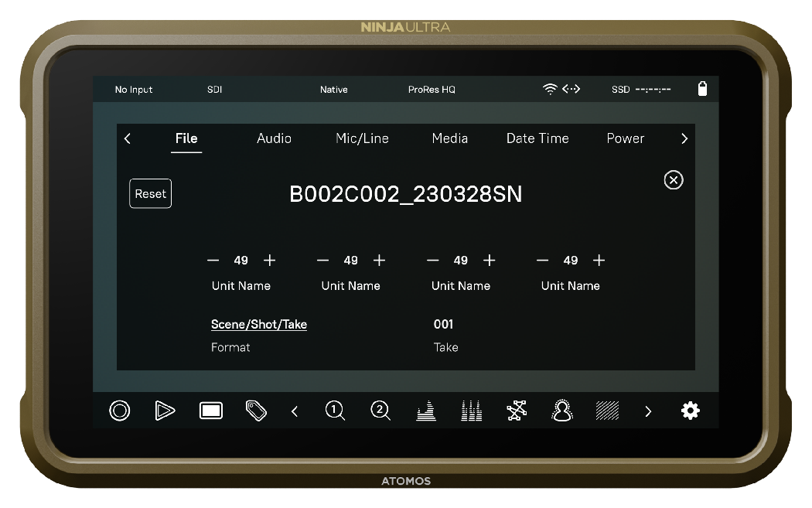Screen dimensions: 812x508
Task: Decrease second Unit Name value
Action: [322, 261]
